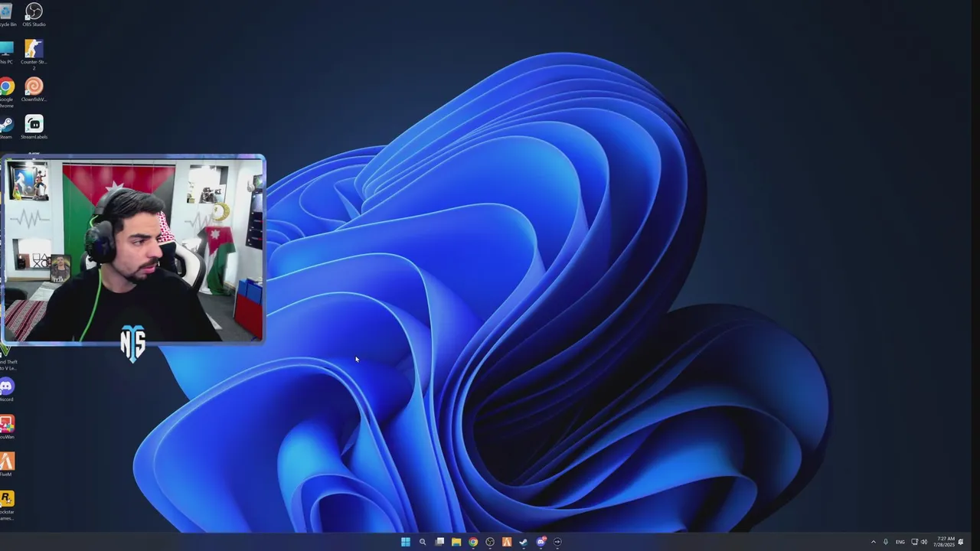
Task: Open the Counter-Strike 2 desktop shortcut
Action: coord(34,55)
